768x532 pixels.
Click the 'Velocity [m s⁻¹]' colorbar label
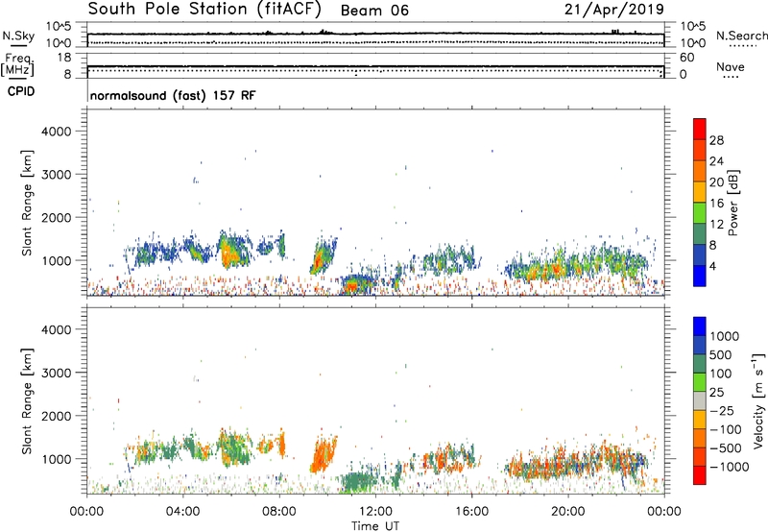758,400
